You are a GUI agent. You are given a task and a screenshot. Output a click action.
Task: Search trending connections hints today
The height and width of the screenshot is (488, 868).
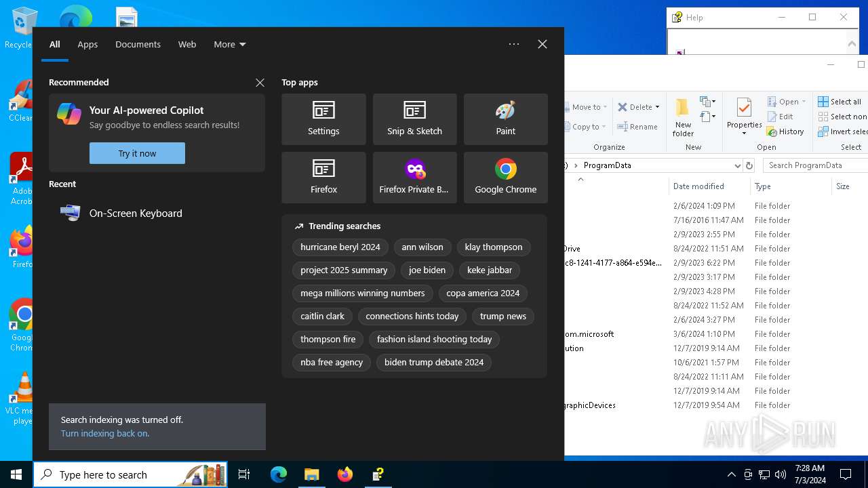point(412,317)
